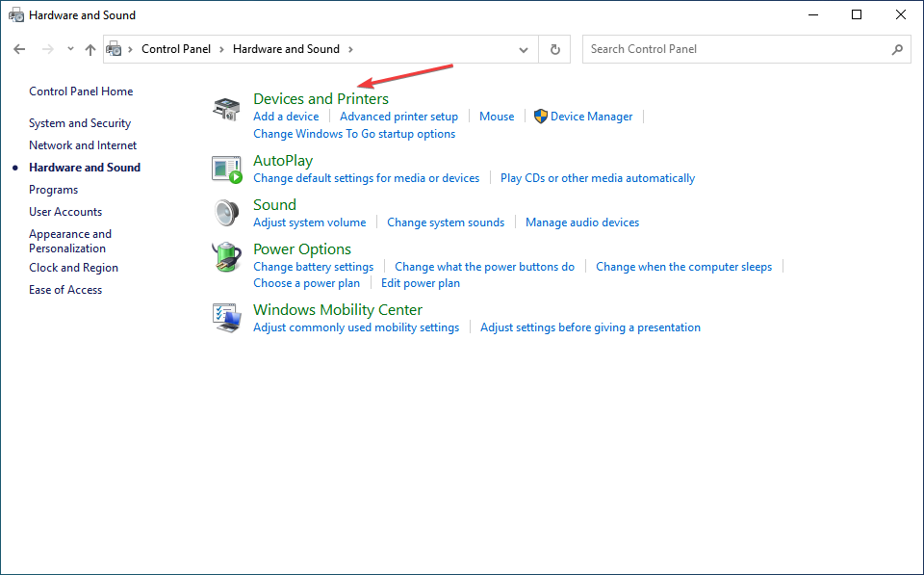
Task: Click Change system sounds
Action: coord(446,222)
